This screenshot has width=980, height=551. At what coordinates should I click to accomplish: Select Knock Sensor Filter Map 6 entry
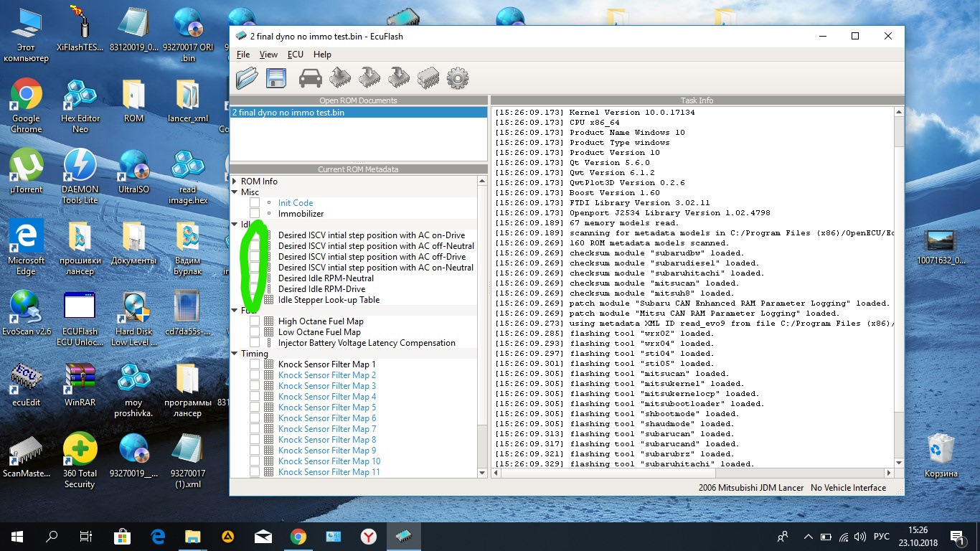[327, 418]
